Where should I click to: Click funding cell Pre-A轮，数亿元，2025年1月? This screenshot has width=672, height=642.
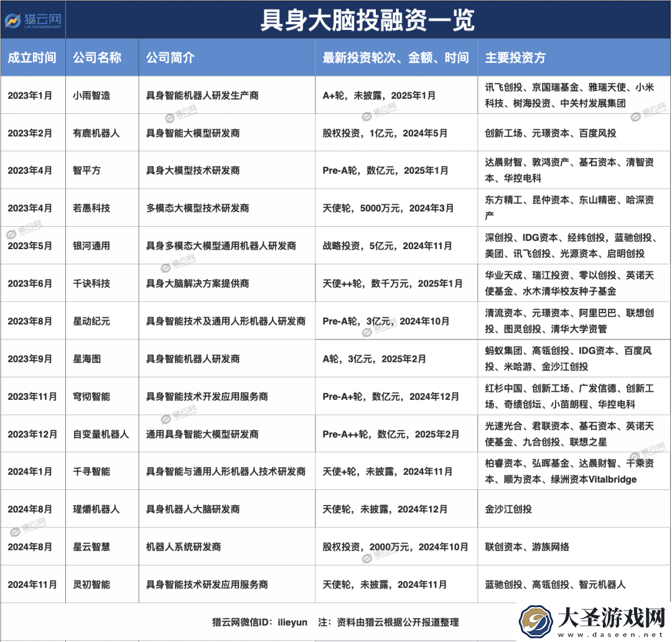pos(385,170)
